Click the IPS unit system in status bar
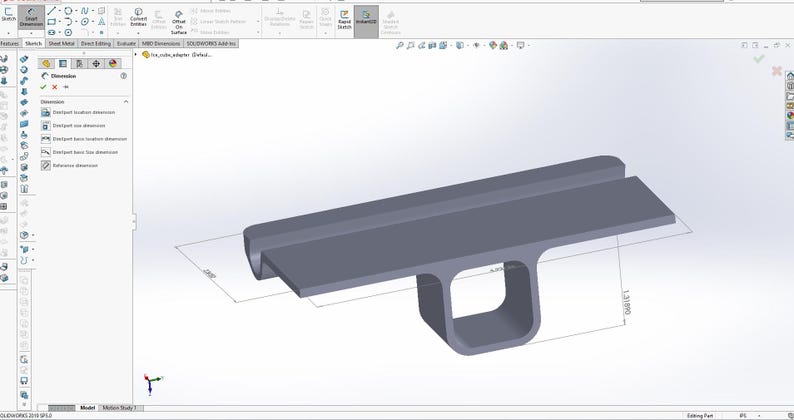Viewport: 794px width, 420px height. (743, 416)
